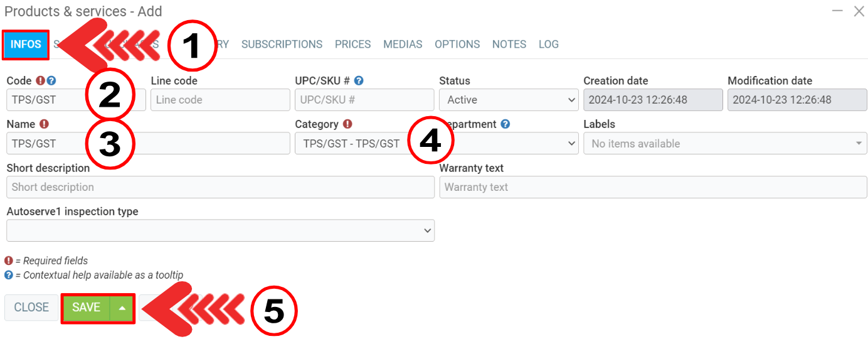Viewport: 868px width, 339px height.
Task: Click the Code required-field warning icon
Action: click(41, 81)
